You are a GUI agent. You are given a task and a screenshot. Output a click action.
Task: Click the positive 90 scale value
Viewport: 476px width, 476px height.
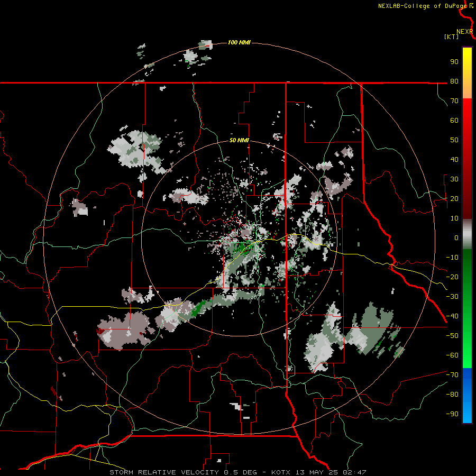coord(454,62)
